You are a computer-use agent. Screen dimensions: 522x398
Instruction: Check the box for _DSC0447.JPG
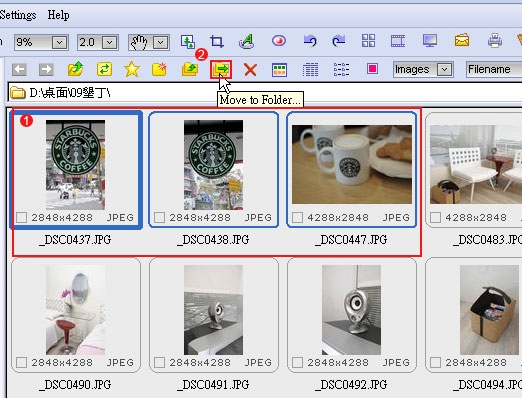(x=297, y=217)
